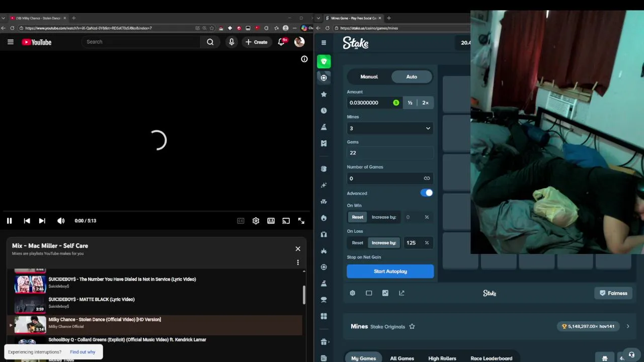The image size is (644, 362).
Task: Select Increase by under On Win
Action: point(384,217)
